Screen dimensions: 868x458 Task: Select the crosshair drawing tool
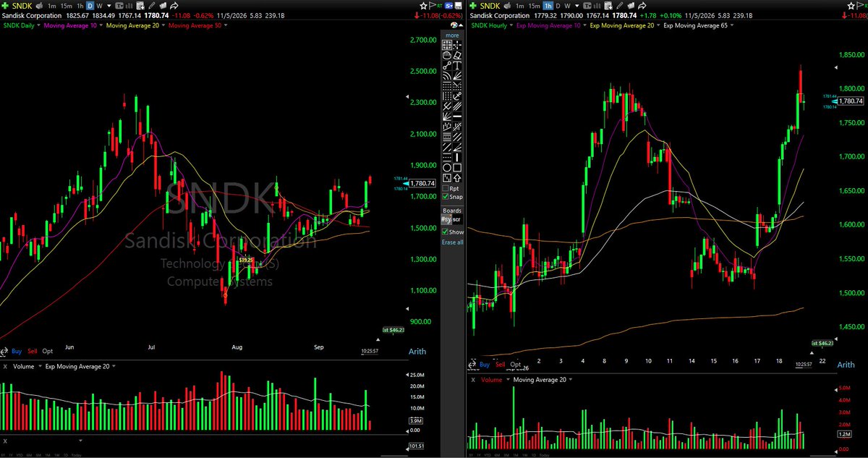tap(457, 44)
